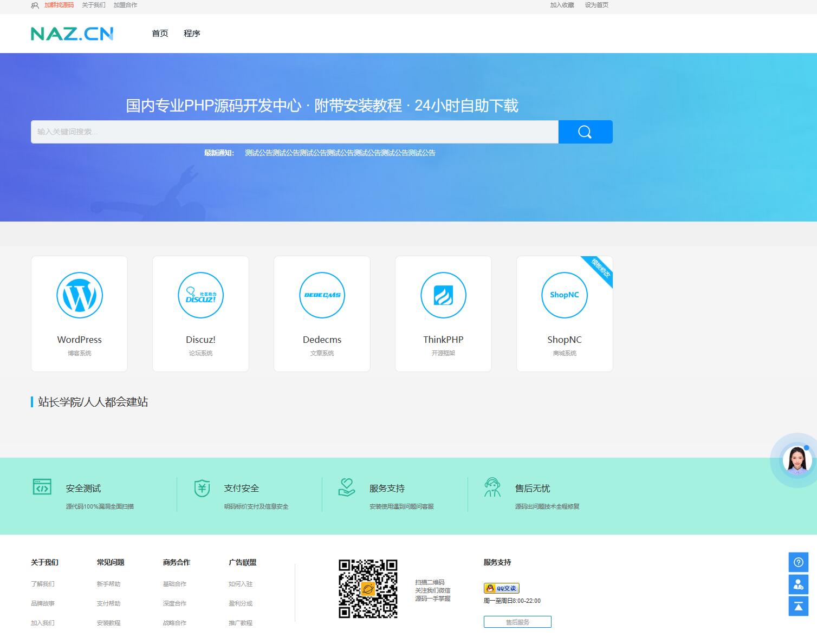Click the ShopNC corner ribbon badge

click(600, 268)
